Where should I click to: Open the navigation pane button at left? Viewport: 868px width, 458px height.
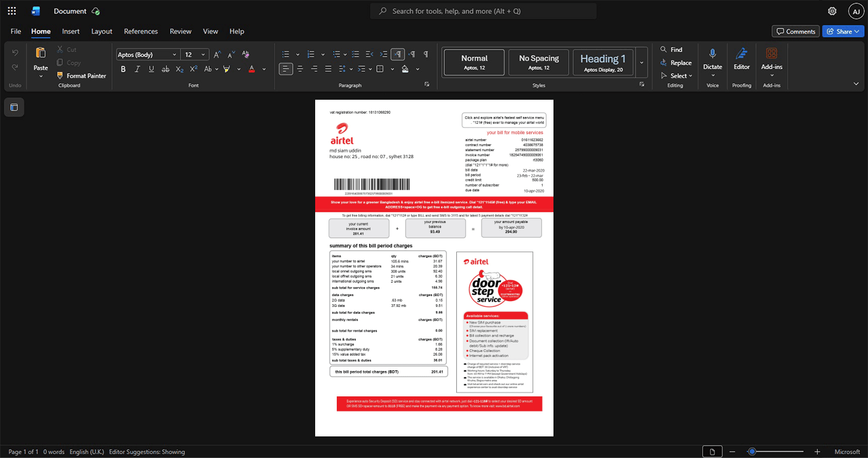pos(14,107)
